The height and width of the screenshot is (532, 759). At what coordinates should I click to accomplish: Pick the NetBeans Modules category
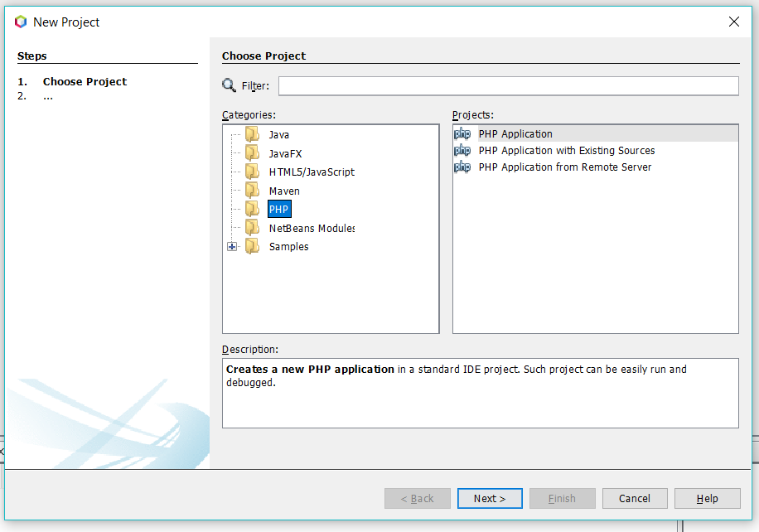312,228
